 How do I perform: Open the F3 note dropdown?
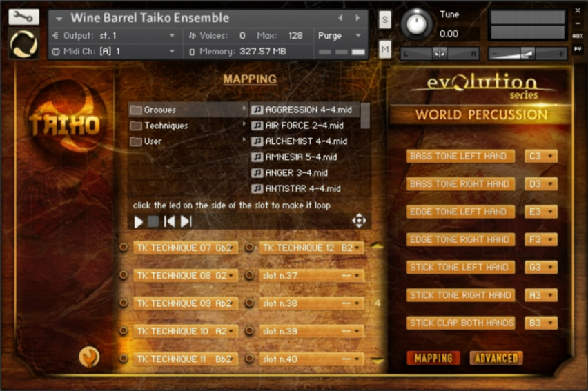click(x=541, y=239)
